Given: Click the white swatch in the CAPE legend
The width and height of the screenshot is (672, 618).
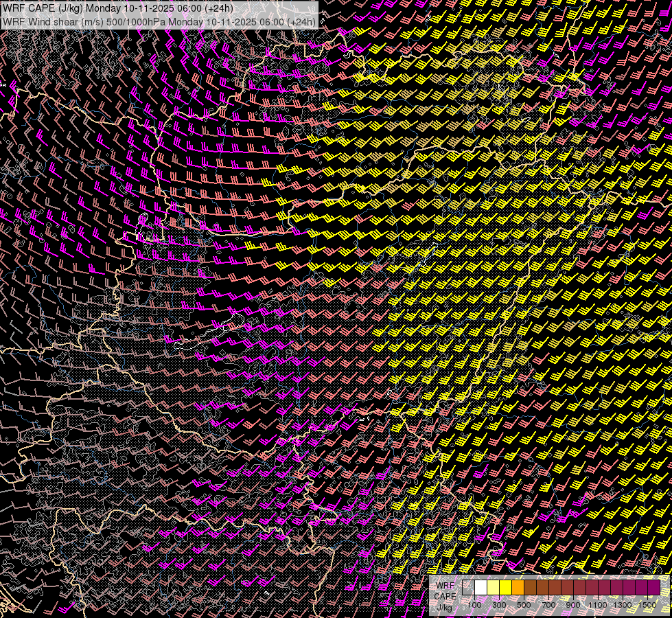Looking at the screenshot, I should point(481,588).
